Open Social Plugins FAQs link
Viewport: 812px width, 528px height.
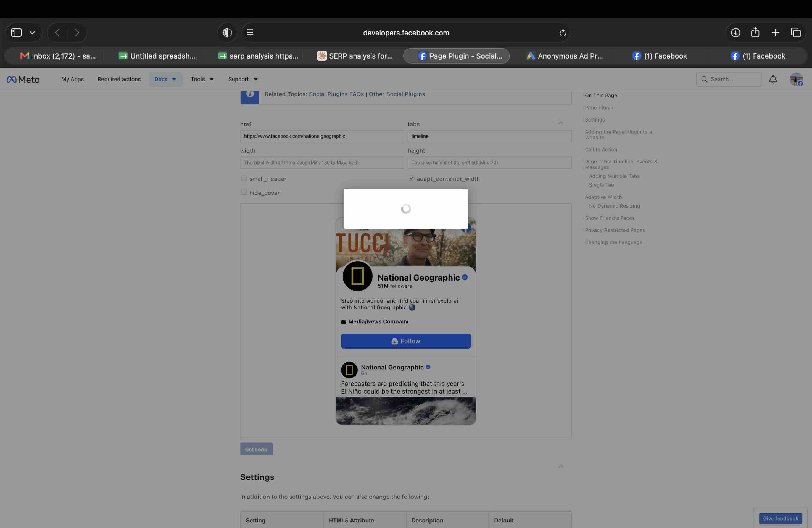336,94
